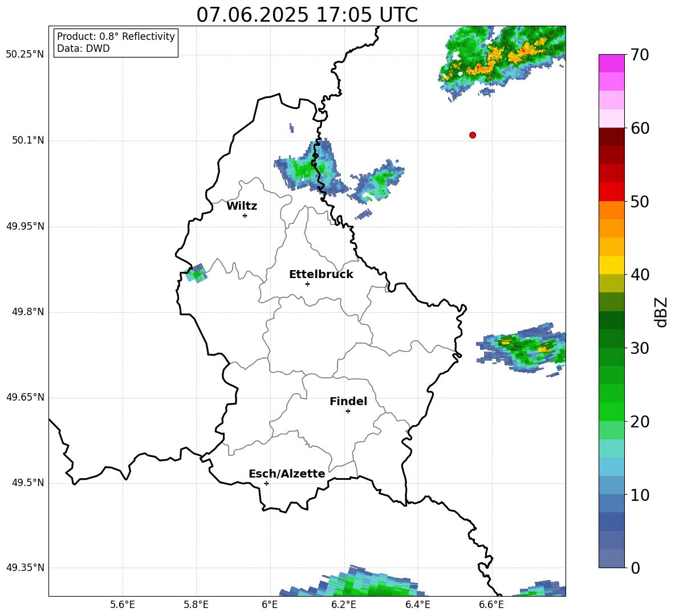The height and width of the screenshot is (616, 675).
Task: Click the Wiltz station cross marker
Action: pyautogui.click(x=245, y=215)
